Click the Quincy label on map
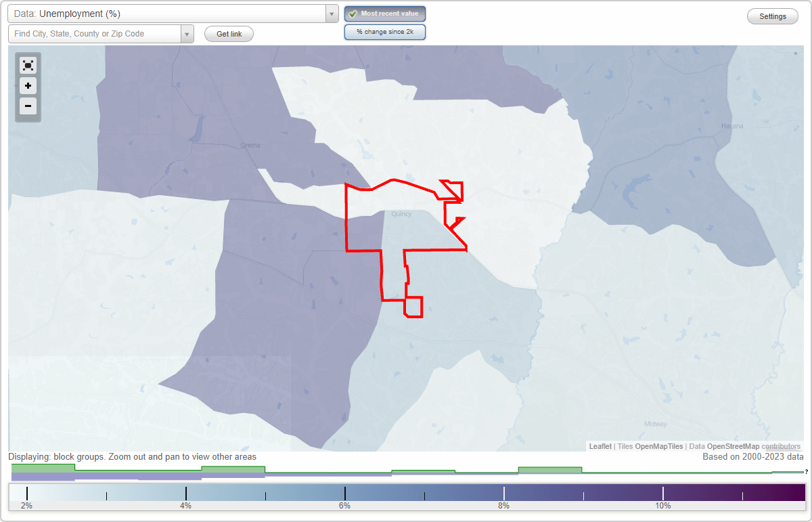The height and width of the screenshot is (522, 812). click(401, 214)
